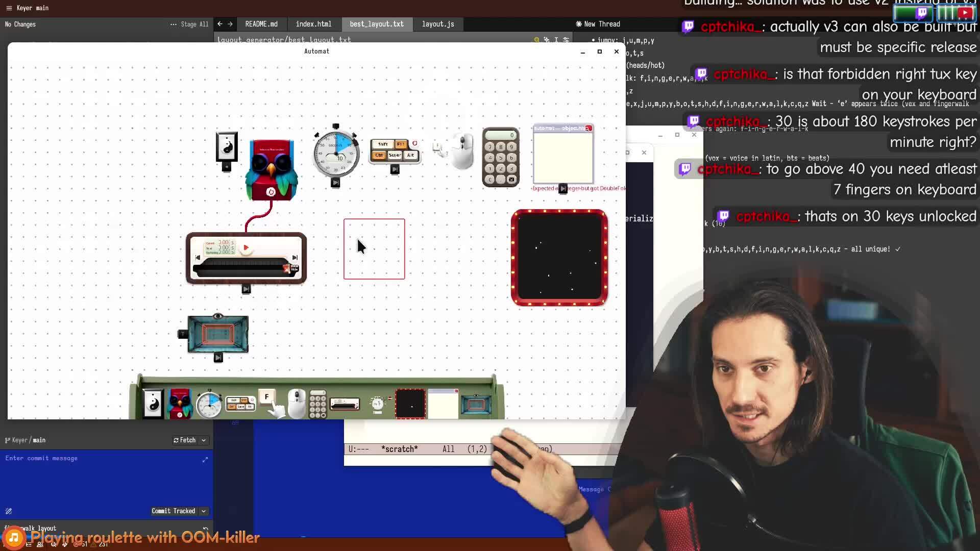Click the next-step arrow below the stopwatch

click(335, 183)
